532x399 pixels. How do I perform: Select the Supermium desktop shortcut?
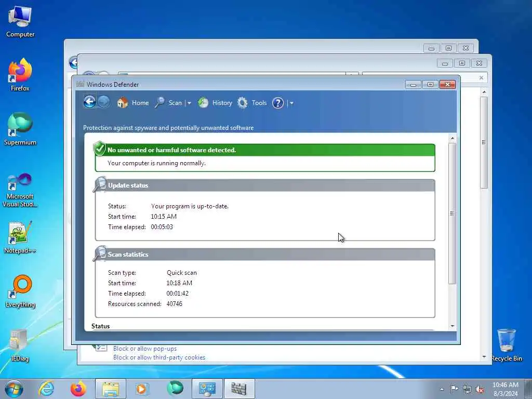20,129
